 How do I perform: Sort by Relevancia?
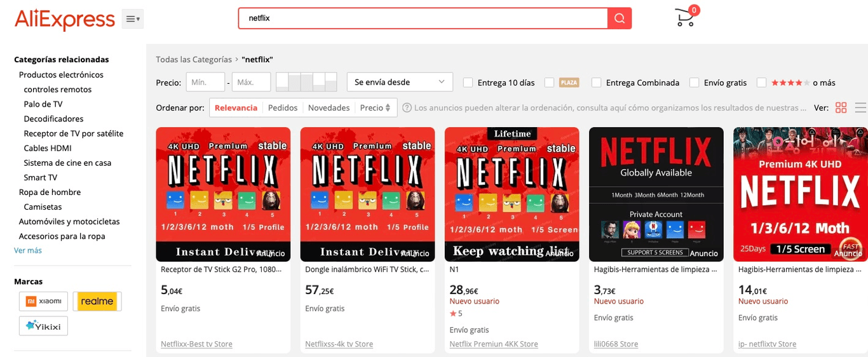pyautogui.click(x=236, y=107)
